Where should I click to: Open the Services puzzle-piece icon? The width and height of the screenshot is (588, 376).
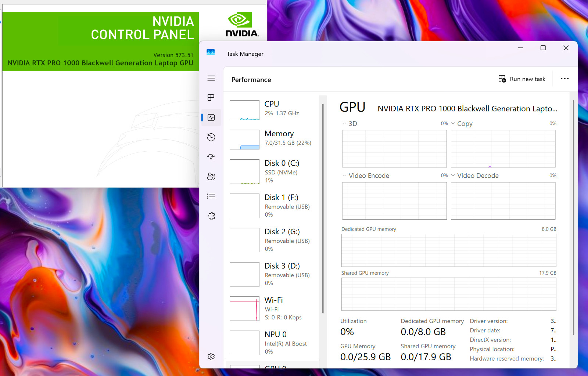tap(211, 216)
